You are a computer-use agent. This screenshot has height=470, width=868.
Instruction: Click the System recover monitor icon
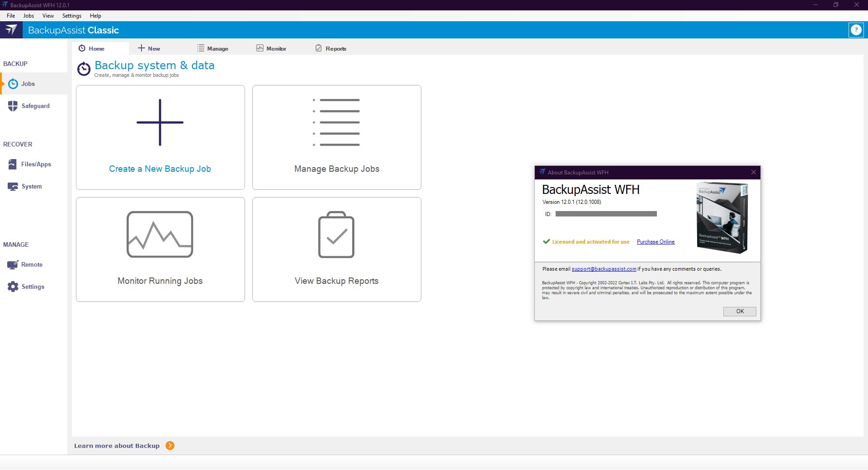(x=13, y=186)
